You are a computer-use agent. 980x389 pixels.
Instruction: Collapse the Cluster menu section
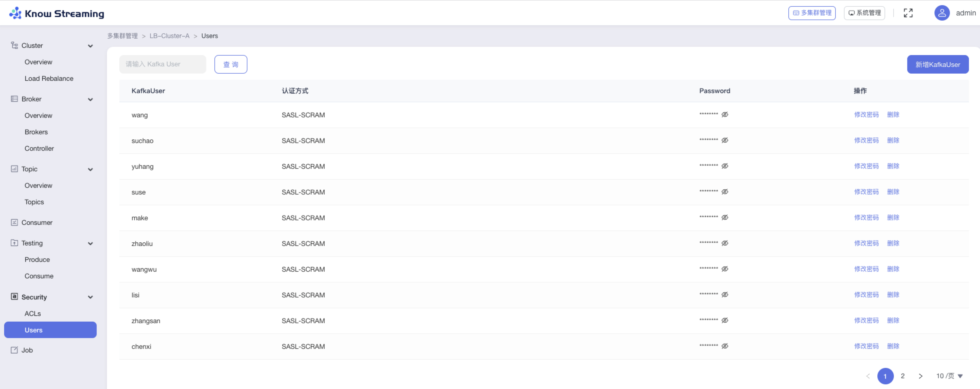pos(90,46)
